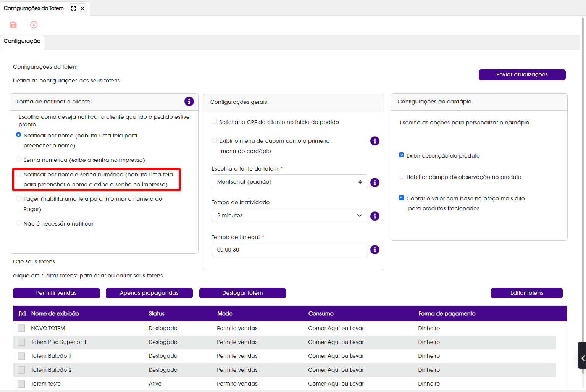586x392 pixels.
Task: Show info for Tempo de timeout
Action: 375,250
